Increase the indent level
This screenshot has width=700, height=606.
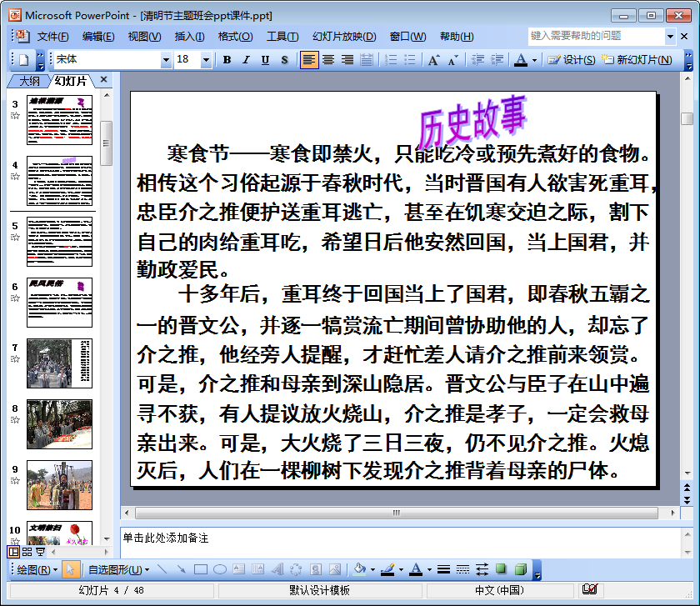[x=497, y=59]
